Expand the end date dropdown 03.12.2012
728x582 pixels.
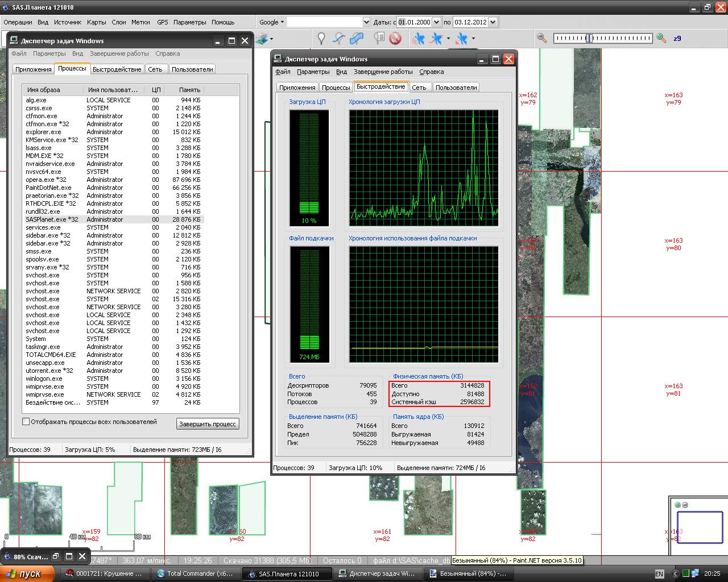[493, 22]
